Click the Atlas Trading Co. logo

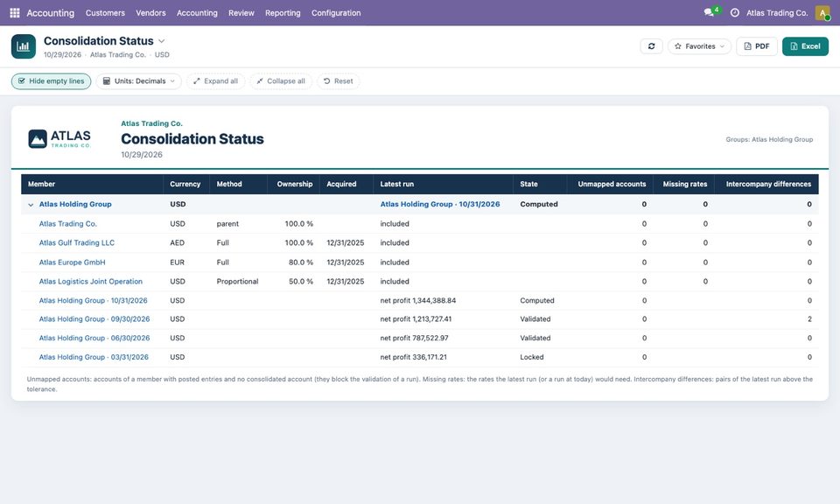[59, 139]
